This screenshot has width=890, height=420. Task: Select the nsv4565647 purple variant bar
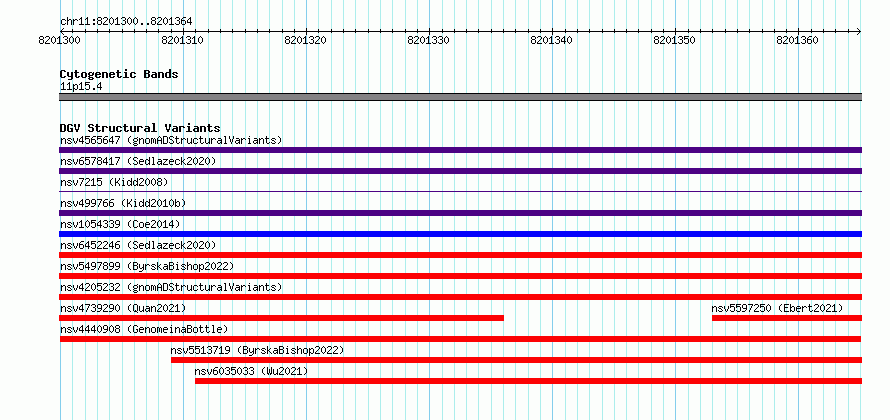click(x=460, y=150)
